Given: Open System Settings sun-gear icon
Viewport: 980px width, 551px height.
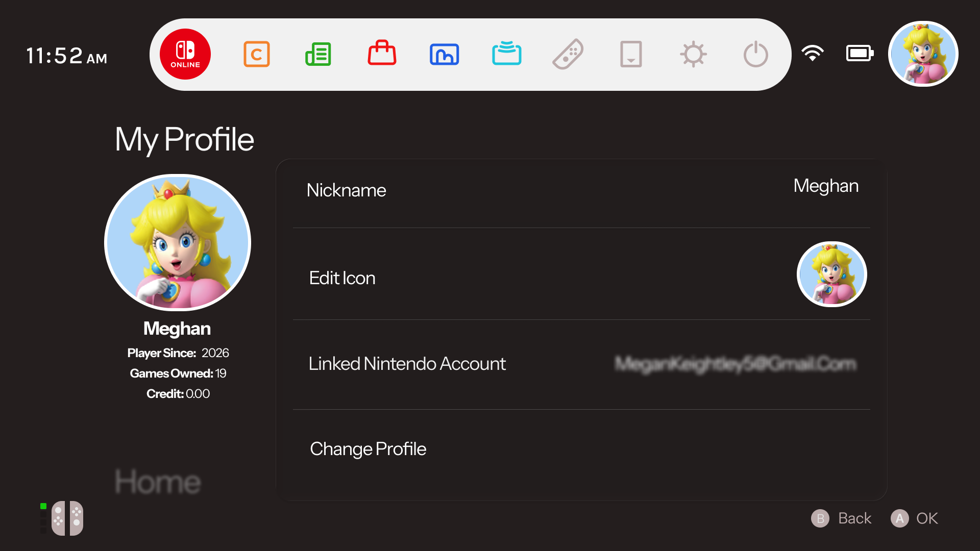Looking at the screenshot, I should (693, 54).
